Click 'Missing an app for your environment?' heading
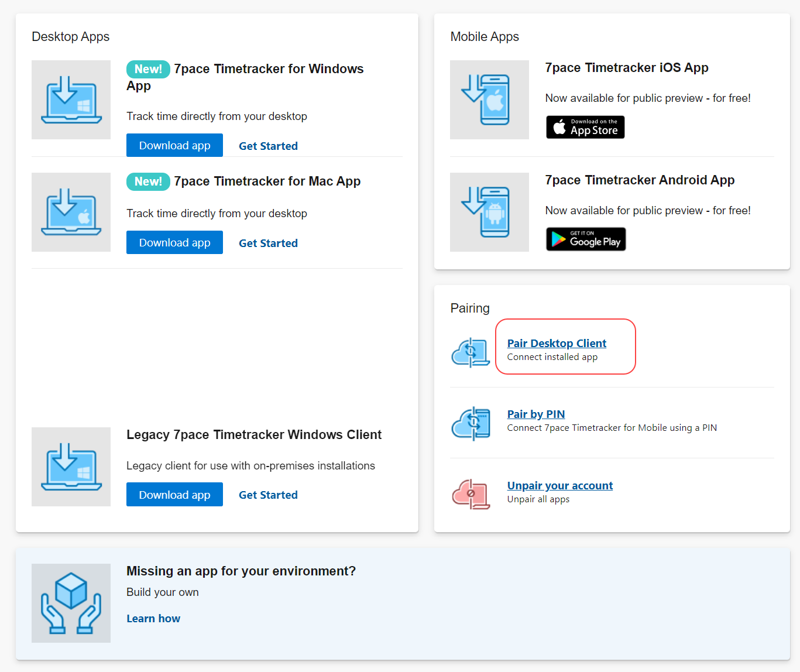800x672 pixels. [x=241, y=571]
